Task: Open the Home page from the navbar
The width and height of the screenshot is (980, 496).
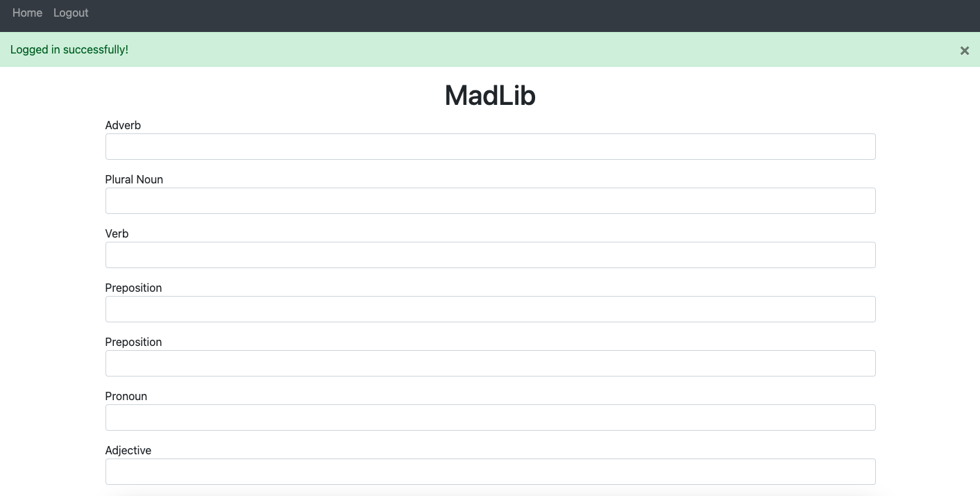Action: 27,13
